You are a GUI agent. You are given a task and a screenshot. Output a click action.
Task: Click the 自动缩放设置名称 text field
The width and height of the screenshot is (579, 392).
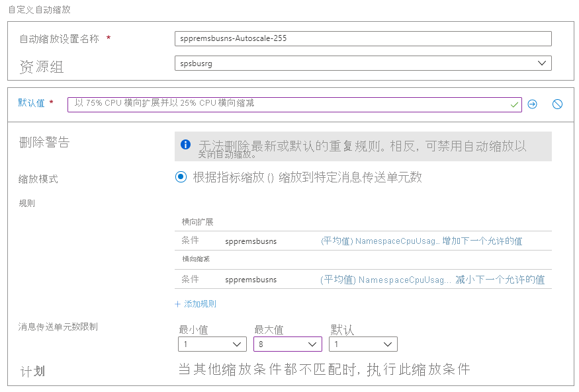pyautogui.click(x=363, y=38)
